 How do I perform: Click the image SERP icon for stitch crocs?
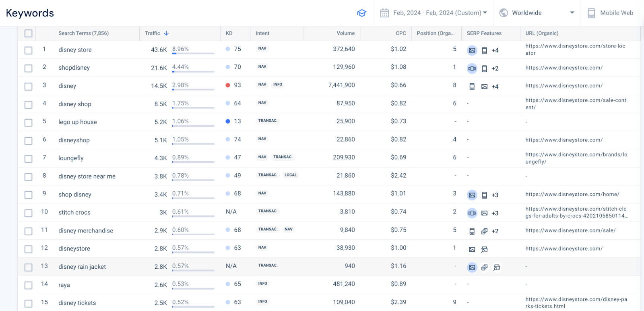[485, 213]
